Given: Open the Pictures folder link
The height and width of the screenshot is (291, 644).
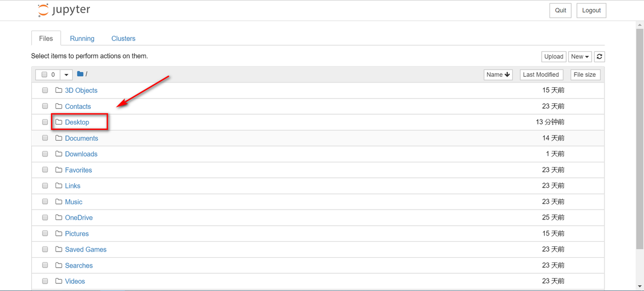Looking at the screenshot, I should 77,233.
